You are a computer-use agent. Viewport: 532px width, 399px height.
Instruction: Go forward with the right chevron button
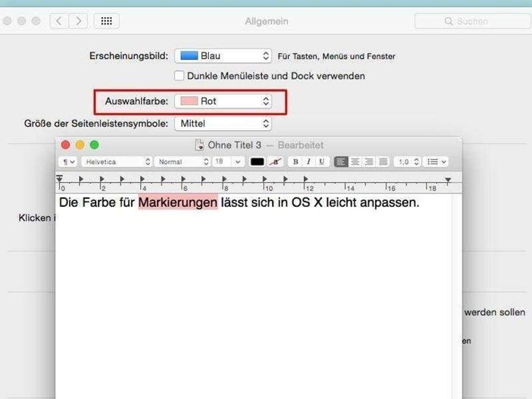click(78, 21)
